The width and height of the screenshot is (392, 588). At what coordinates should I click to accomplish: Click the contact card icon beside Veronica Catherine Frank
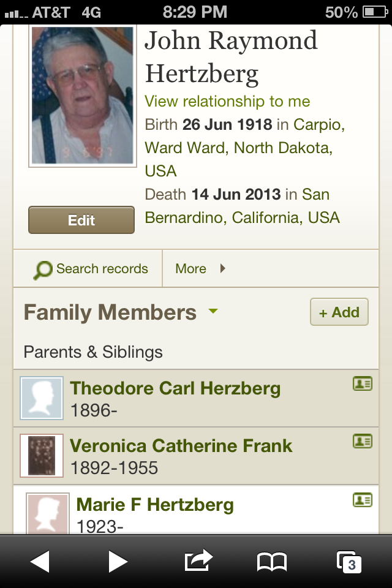tap(362, 440)
